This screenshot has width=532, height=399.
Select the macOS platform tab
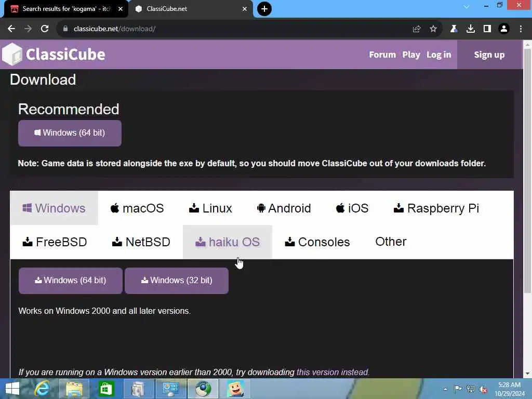(x=137, y=208)
